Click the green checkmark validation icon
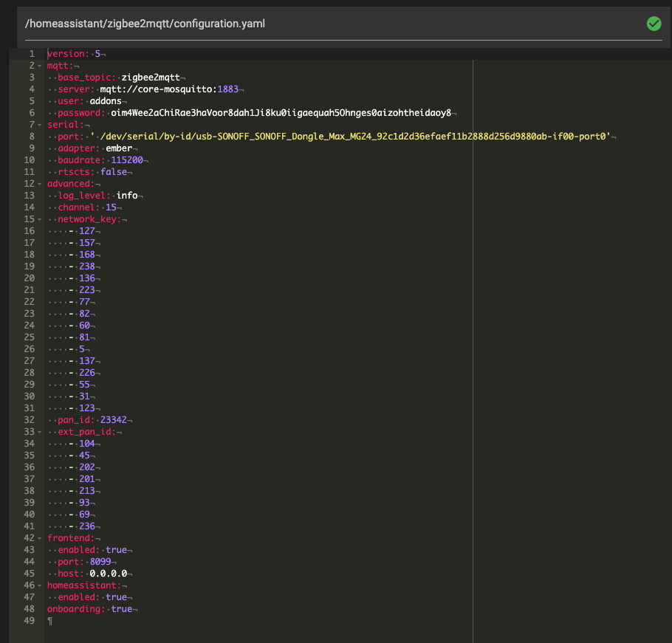Image resolution: width=672 pixels, height=643 pixels. (654, 24)
